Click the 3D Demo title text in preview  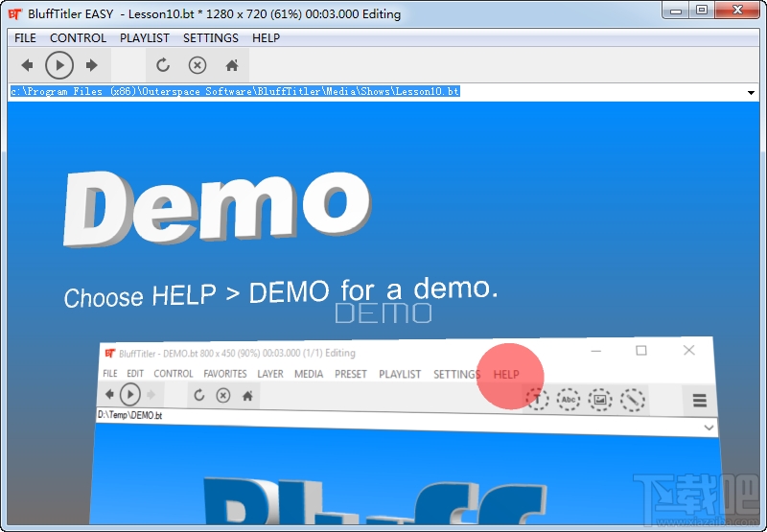point(218,208)
